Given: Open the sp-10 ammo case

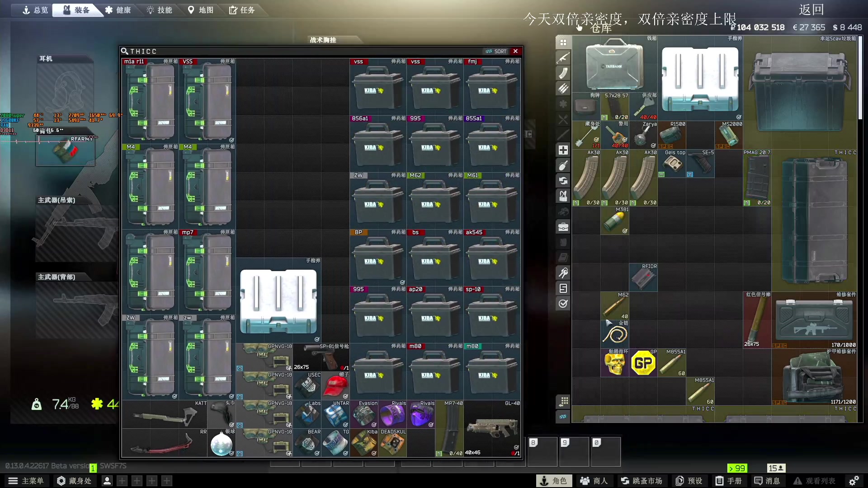Looking at the screenshot, I should [x=492, y=314].
